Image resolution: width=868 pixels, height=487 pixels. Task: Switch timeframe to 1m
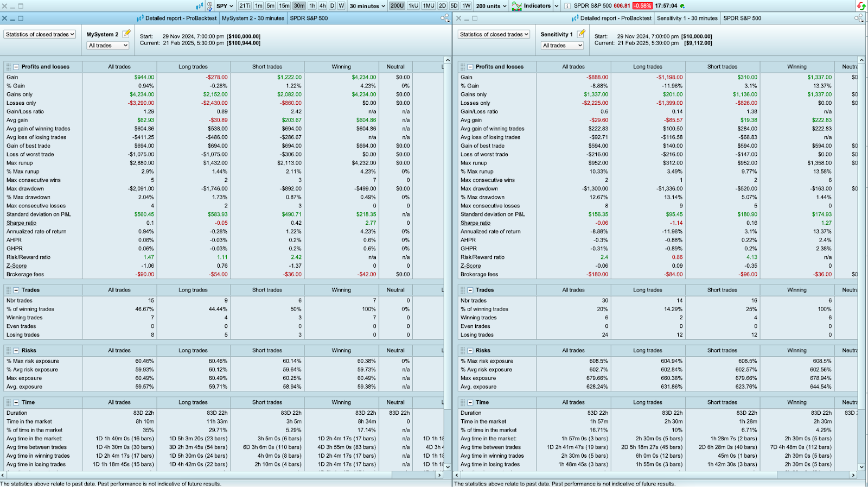pos(258,6)
